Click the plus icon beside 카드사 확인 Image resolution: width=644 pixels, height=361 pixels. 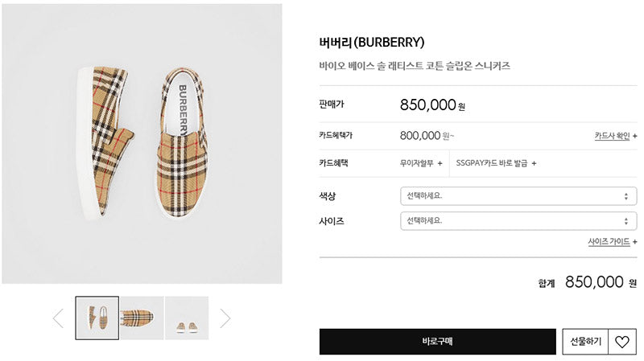(634, 136)
